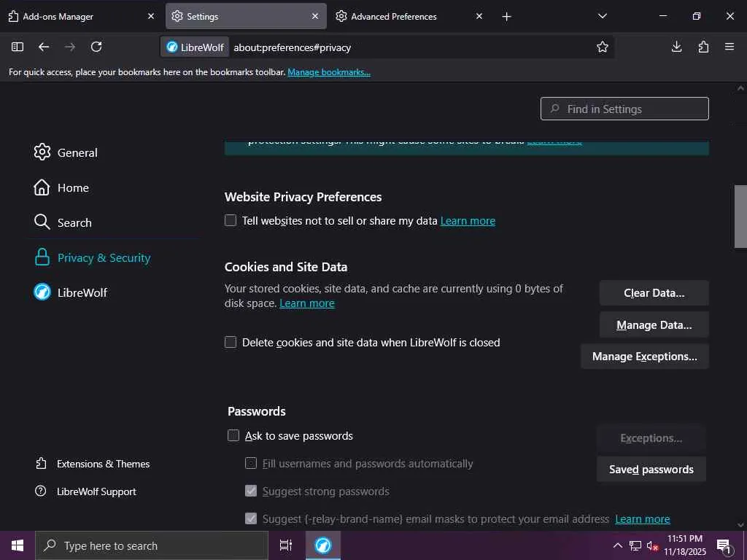Toggle Suggest email masks checkbox

[x=251, y=518]
